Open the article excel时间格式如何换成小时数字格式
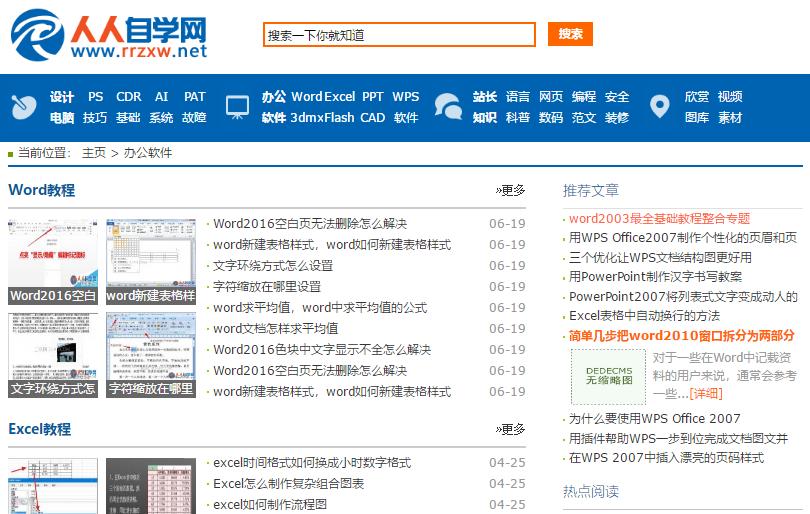 pyautogui.click(x=312, y=463)
